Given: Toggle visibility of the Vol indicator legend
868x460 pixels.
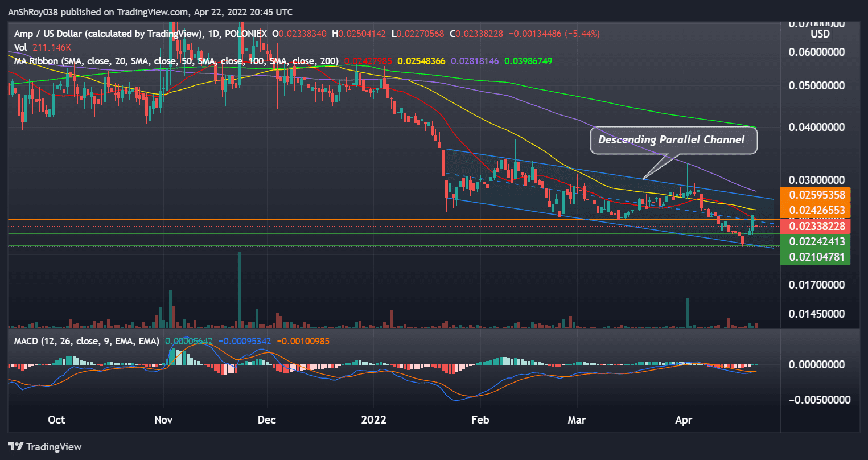Looking at the screenshot, I should (x=21, y=47).
